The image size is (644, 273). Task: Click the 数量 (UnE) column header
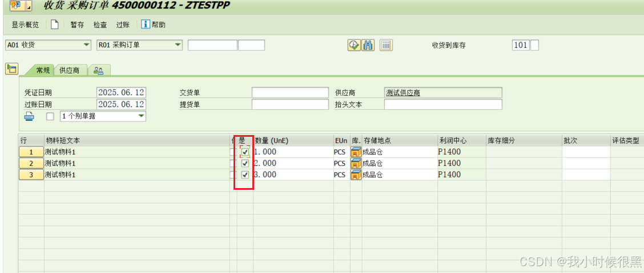tap(293, 141)
